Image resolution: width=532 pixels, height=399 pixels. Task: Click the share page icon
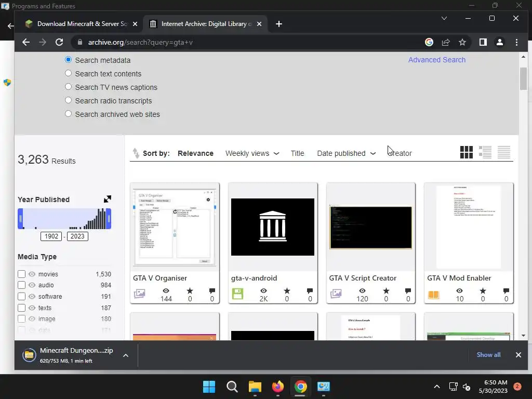click(x=445, y=42)
